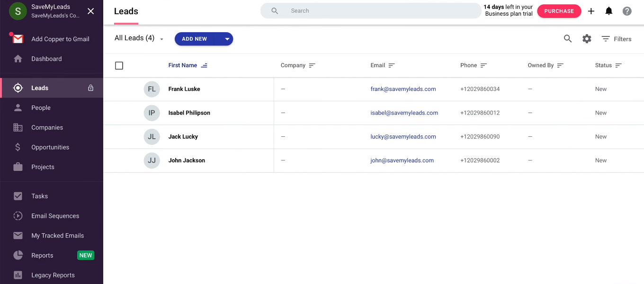Click the search magnifier above the table
Image resolution: width=644 pixels, height=284 pixels.
tap(568, 39)
